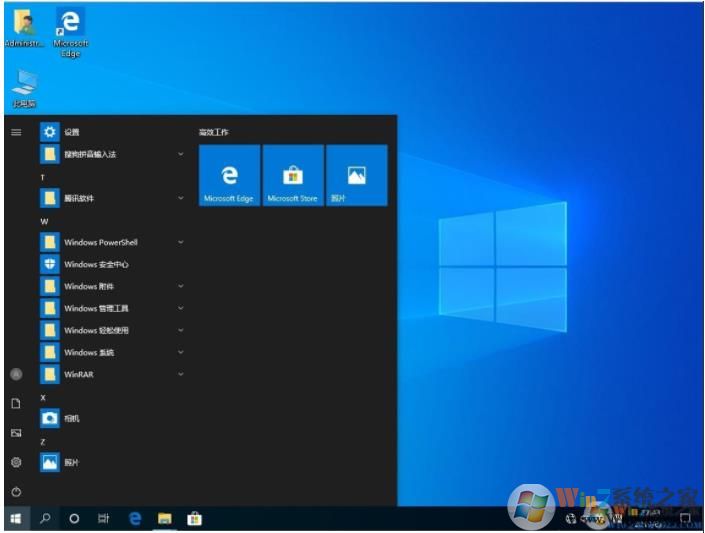This screenshot has height=533, width=705.
Task: Open Windows 安全中心 from the app list
Action: click(x=95, y=264)
